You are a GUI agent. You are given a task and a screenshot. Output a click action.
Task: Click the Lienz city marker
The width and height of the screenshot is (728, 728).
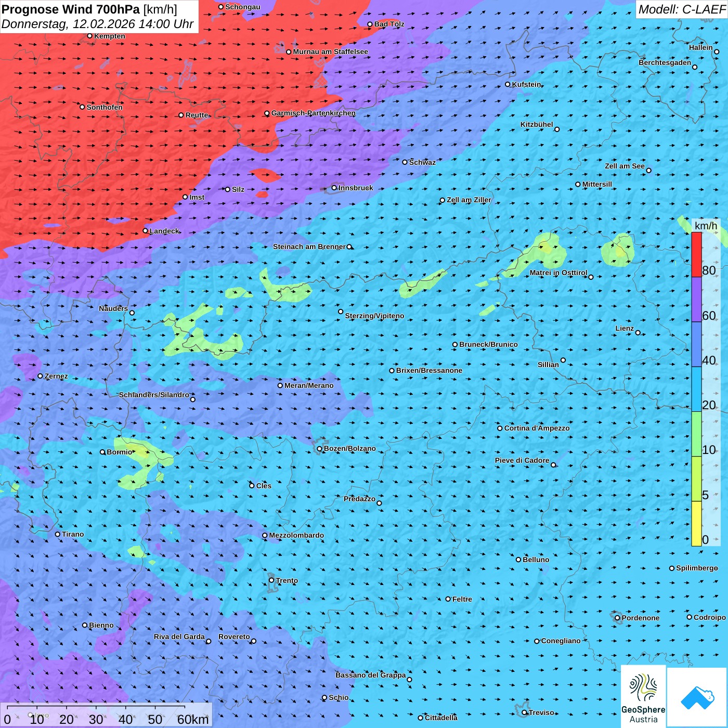tap(638, 333)
